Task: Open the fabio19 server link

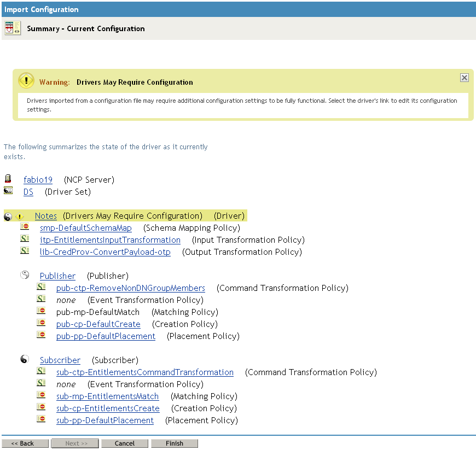Action: pos(38,180)
